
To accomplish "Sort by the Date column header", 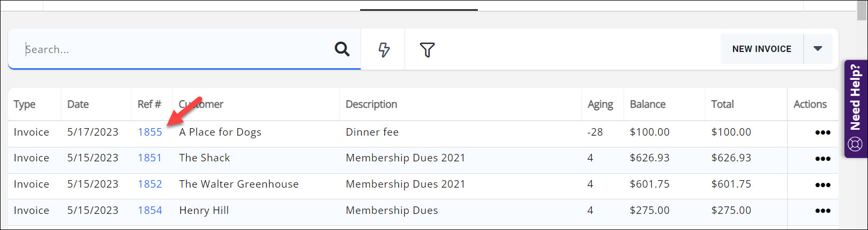I will pyautogui.click(x=78, y=104).
